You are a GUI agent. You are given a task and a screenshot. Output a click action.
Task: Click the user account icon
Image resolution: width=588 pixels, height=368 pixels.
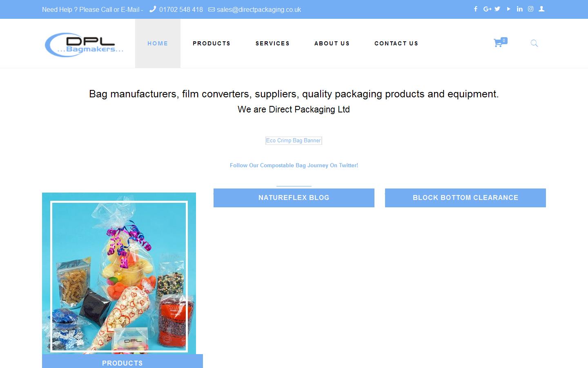tap(541, 9)
